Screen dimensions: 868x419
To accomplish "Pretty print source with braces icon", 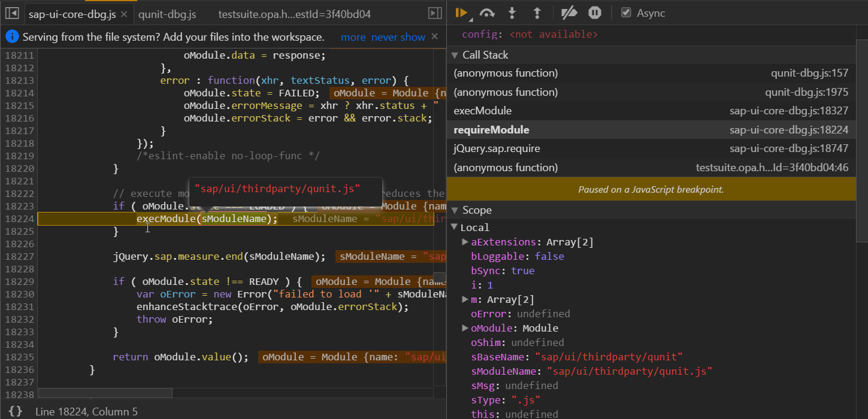I will (x=16, y=411).
